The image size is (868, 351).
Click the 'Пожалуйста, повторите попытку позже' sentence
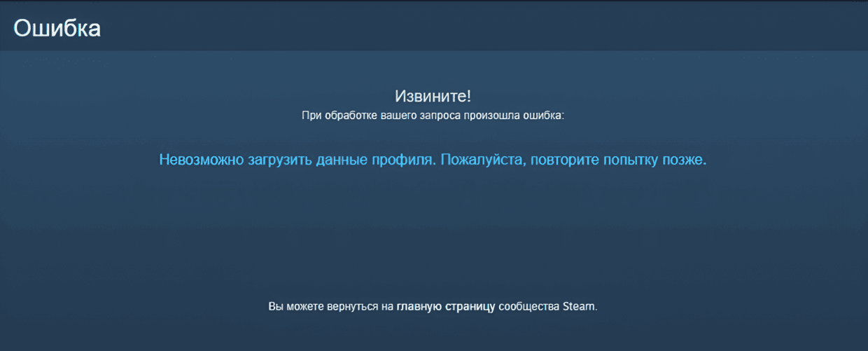[574, 160]
